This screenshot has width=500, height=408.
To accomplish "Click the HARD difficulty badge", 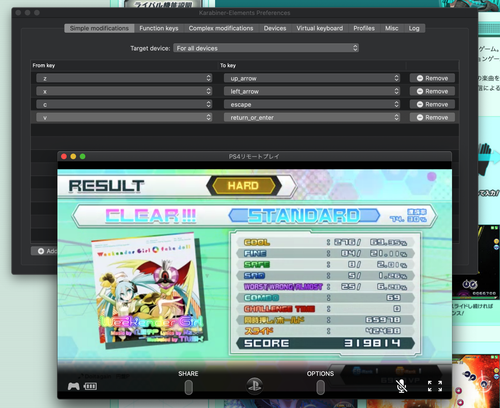I will pos(243,186).
